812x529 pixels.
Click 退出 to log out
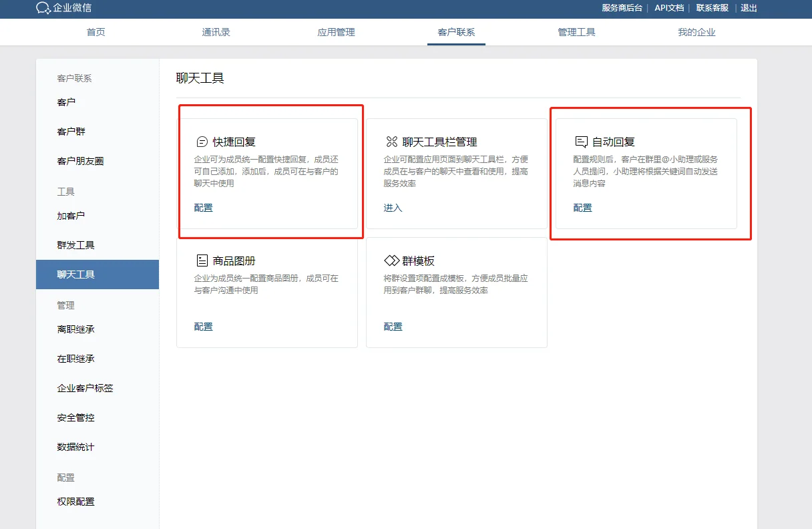749,8
